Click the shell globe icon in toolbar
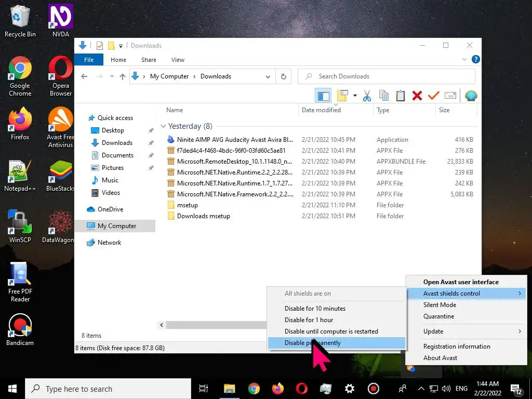This screenshot has width=532, height=399. click(471, 96)
